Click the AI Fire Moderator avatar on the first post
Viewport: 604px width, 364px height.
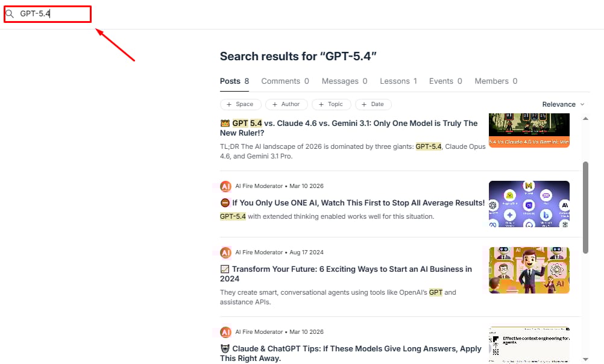[x=225, y=186]
